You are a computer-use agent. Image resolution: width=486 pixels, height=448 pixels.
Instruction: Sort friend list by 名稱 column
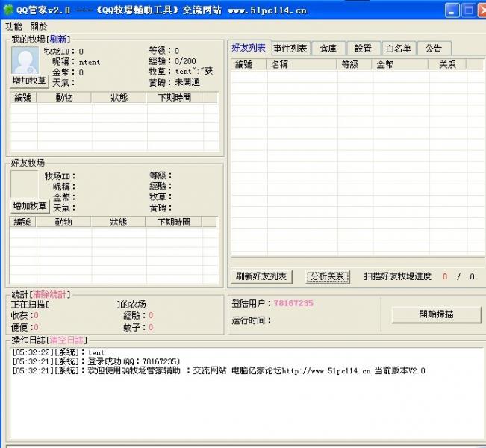click(x=302, y=64)
